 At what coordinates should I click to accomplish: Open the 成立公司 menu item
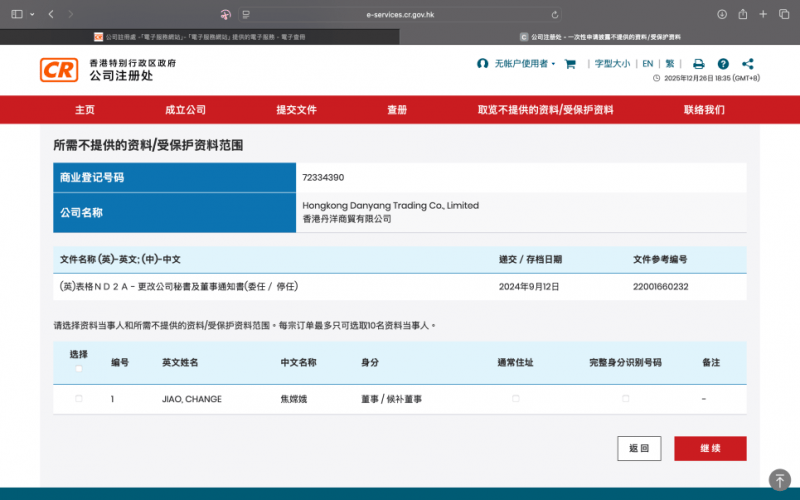coord(185,110)
